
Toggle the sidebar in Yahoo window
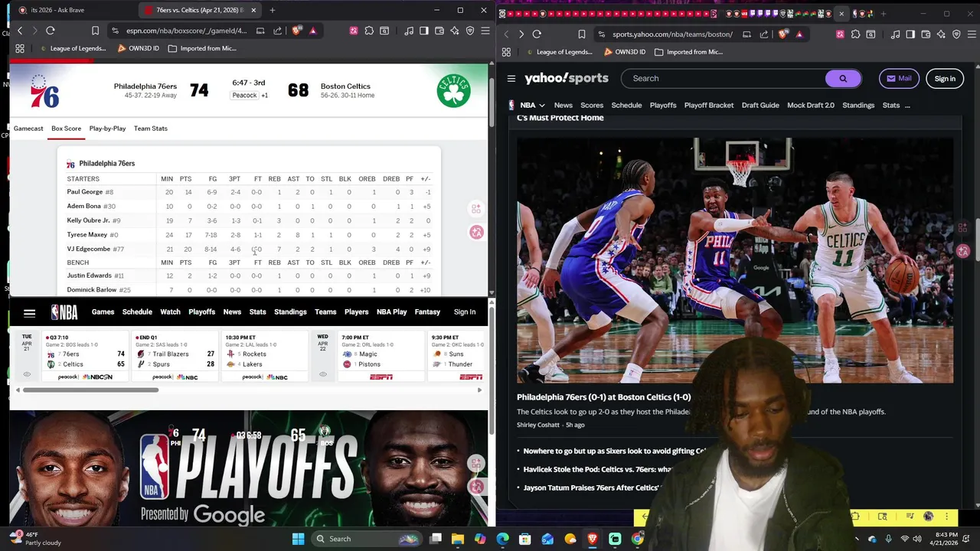(x=910, y=34)
